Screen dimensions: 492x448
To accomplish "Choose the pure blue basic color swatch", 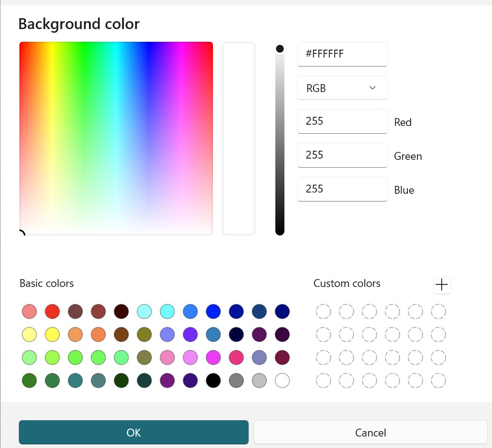I will pyautogui.click(x=213, y=312).
